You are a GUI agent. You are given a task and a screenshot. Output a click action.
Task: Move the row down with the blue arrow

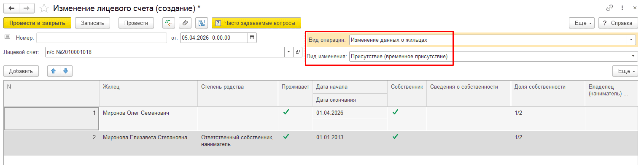coord(66,71)
